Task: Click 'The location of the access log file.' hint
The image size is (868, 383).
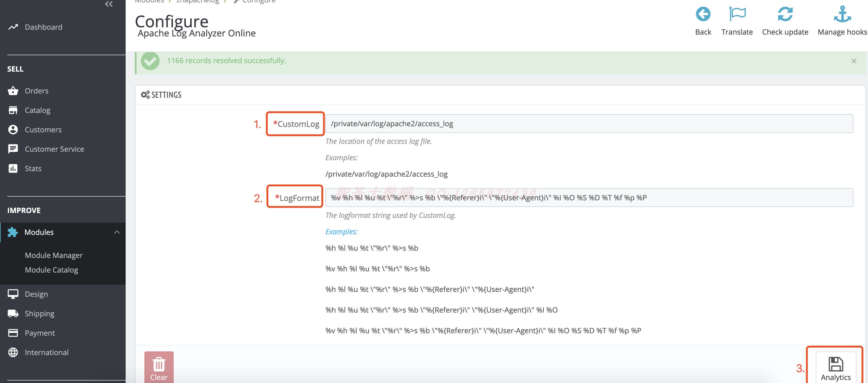Action: pyautogui.click(x=378, y=141)
